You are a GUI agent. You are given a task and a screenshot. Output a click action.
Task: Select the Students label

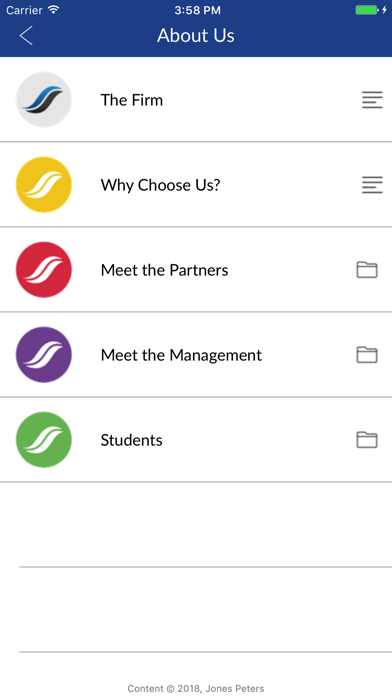(x=131, y=440)
